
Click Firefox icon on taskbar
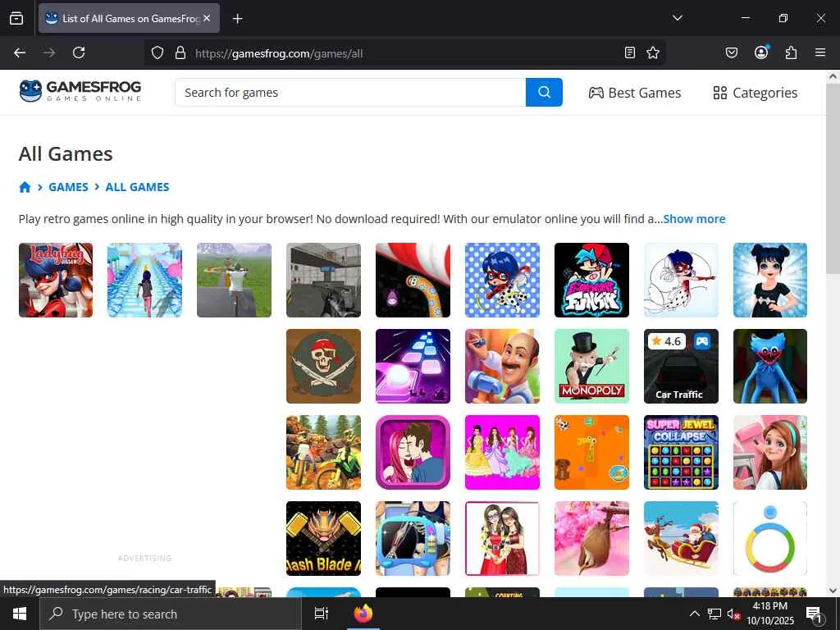coord(363,614)
